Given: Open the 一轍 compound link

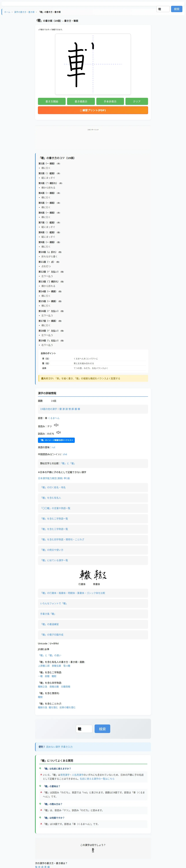Looking at the screenshot, I should [40, 677].
